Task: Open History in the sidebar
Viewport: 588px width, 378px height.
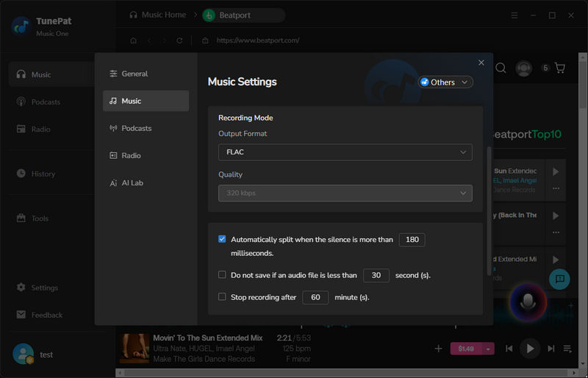Action: pyautogui.click(x=36, y=174)
